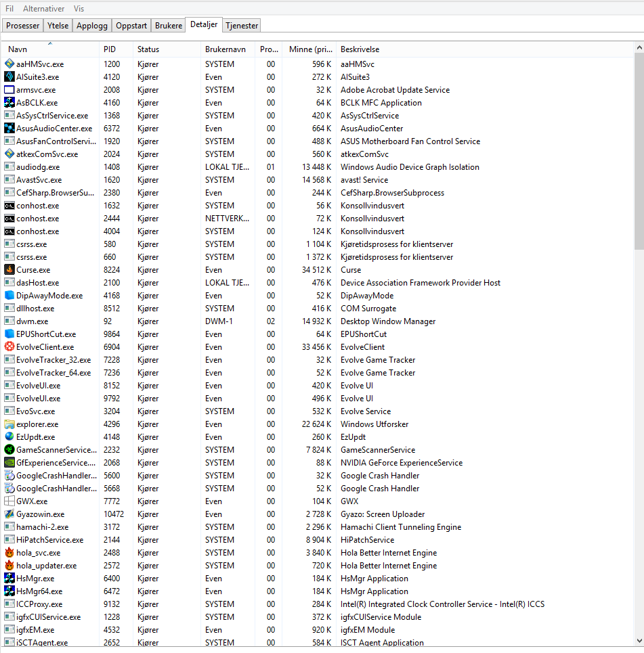This screenshot has width=644, height=653.
Task: Click the GfExperienceService NVIDIA icon
Action: click(x=9, y=462)
